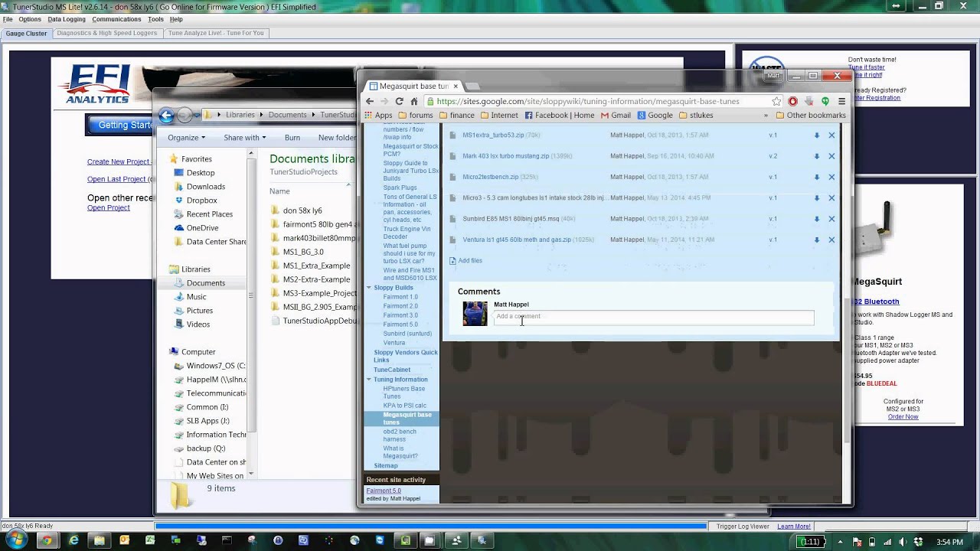This screenshot has height=551, width=980.
Task: Click the file icon beside Micro2testbench.zip
Action: tap(452, 177)
